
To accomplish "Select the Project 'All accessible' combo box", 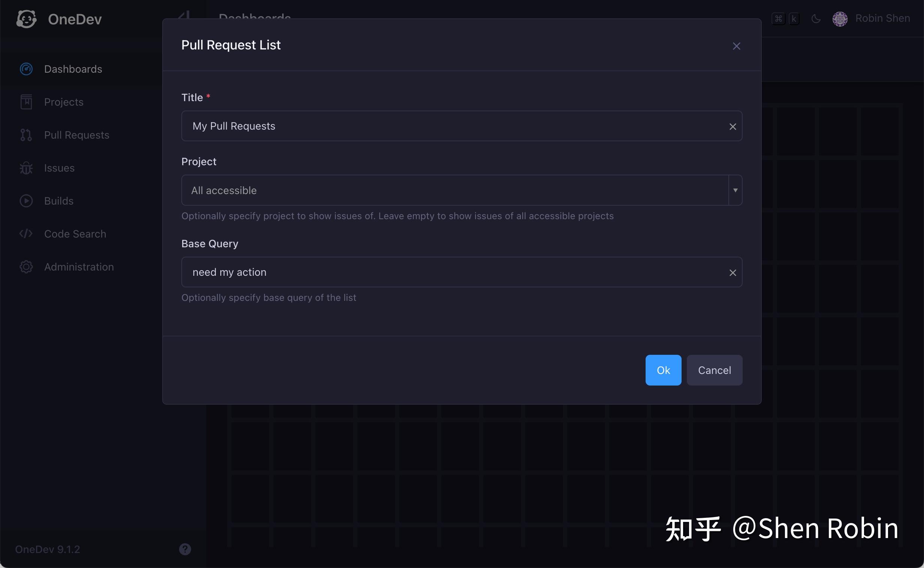I will 462,190.
